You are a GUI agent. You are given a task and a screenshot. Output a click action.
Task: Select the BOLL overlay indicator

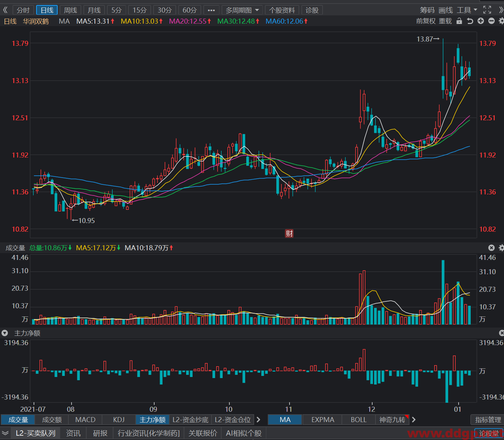pos(358,420)
